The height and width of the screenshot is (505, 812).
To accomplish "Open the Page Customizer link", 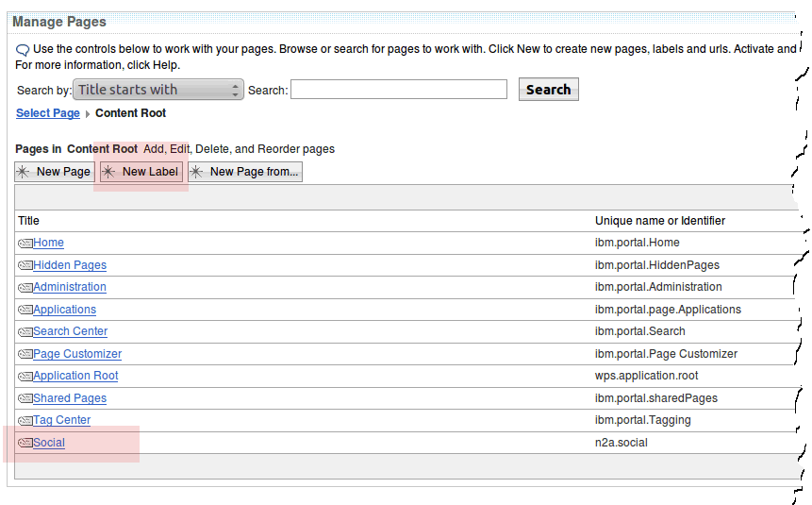I will coord(77,354).
